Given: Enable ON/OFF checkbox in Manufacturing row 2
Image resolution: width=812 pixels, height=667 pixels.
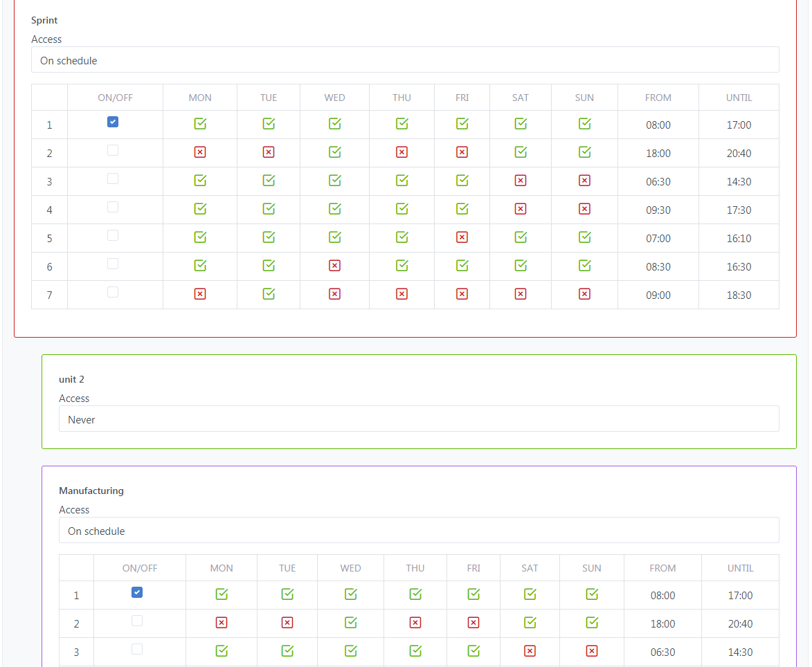Looking at the screenshot, I should 137,621.
